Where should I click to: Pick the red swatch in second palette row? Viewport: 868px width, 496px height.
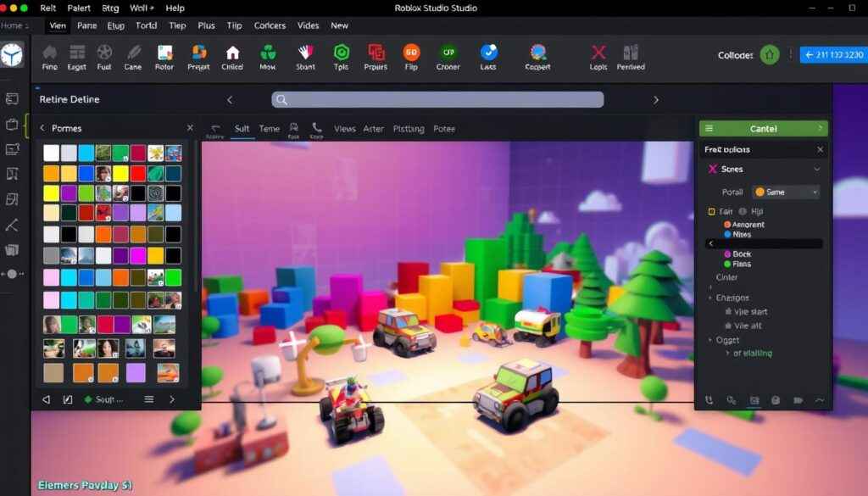tap(138, 173)
